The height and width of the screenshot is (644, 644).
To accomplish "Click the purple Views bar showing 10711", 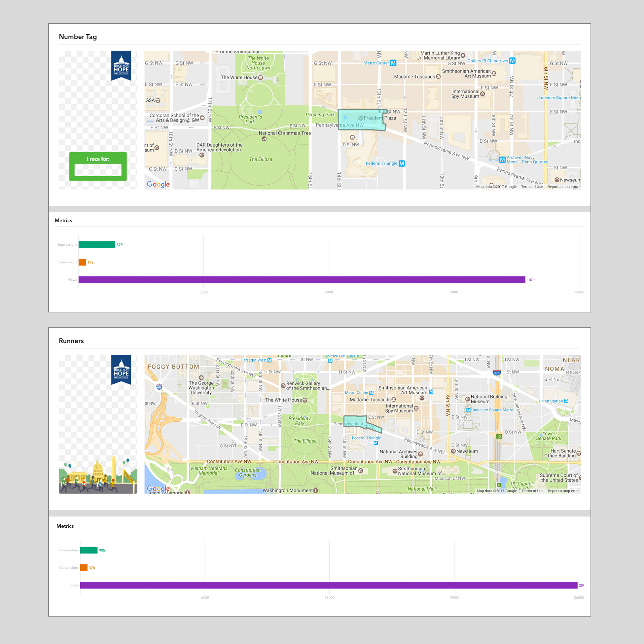I will click(x=302, y=280).
